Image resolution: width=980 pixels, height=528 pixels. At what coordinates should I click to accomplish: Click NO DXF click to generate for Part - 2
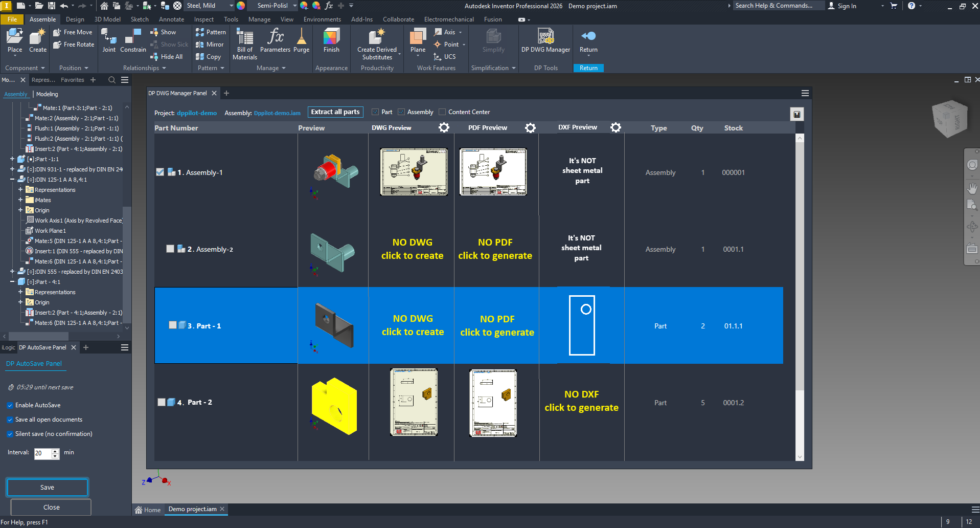[x=581, y=401]
